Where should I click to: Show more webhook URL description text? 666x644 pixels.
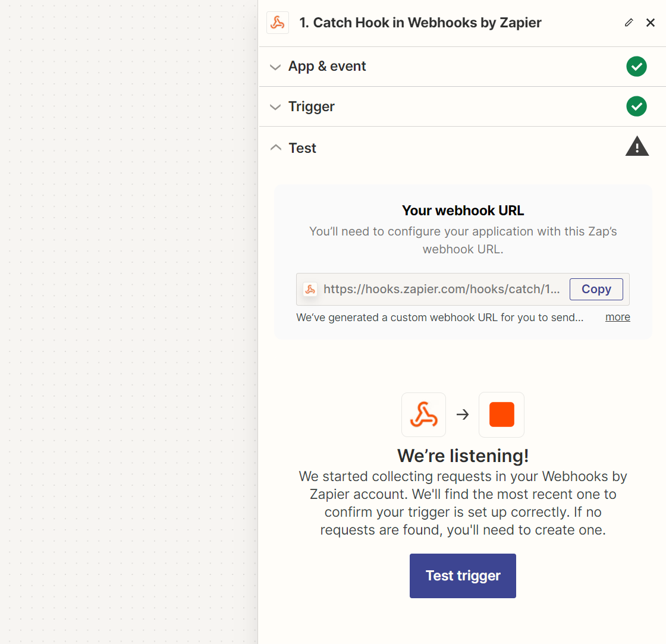point(617,318)
